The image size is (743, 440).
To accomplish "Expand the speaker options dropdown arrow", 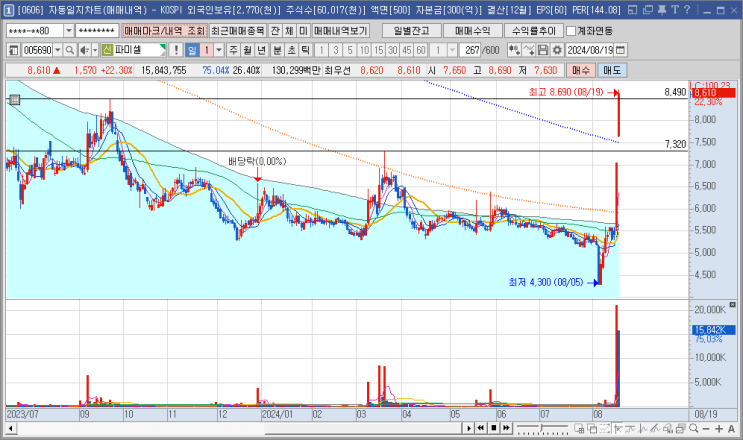I will (x=95, y=50).
